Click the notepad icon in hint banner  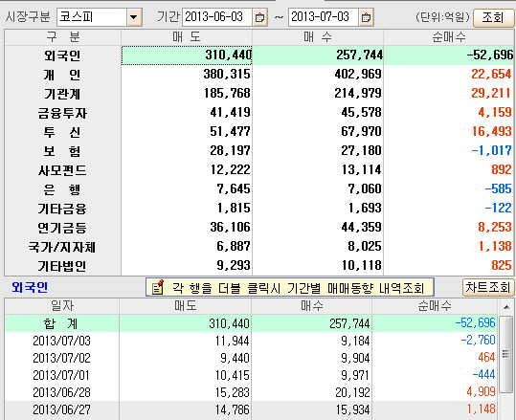tap(158, 287)
